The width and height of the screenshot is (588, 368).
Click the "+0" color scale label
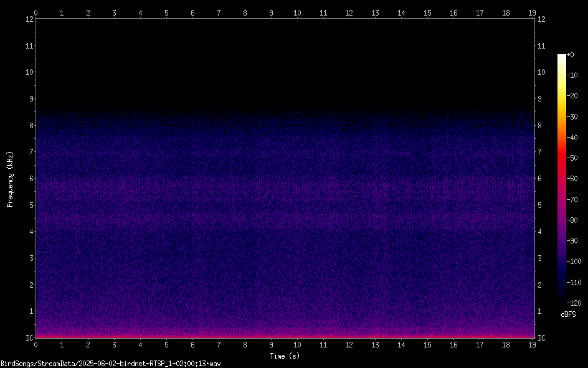click(571, 55)
